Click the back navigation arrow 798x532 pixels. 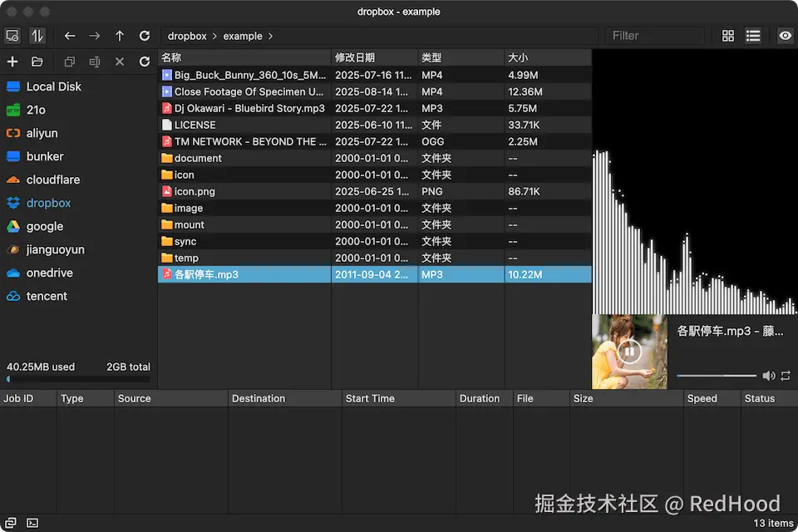[x=70, y=36]
